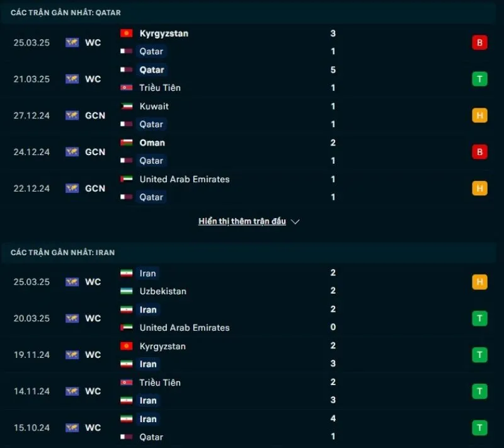The width and height of the screenshot is (504, 448).
Task: Select the Kyrgyzstan flag icon in Qatar's match list
Action: point(125,33)
